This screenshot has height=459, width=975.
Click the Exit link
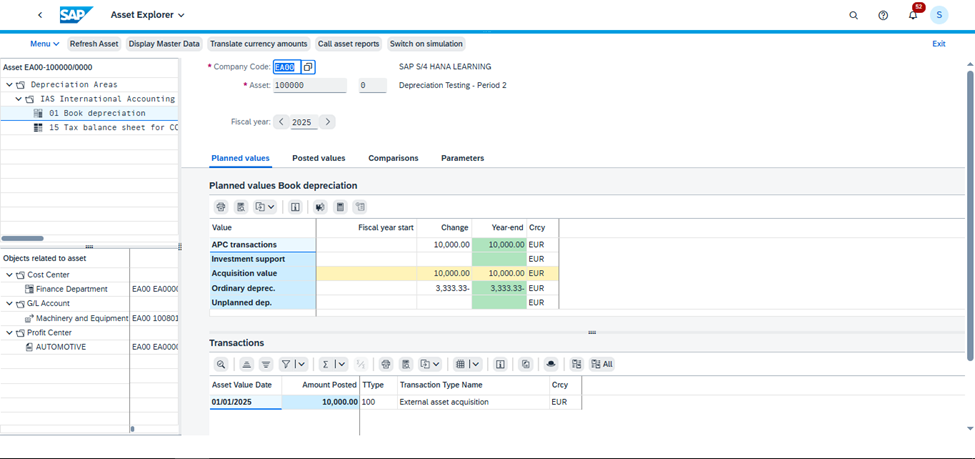coord(939,44)
